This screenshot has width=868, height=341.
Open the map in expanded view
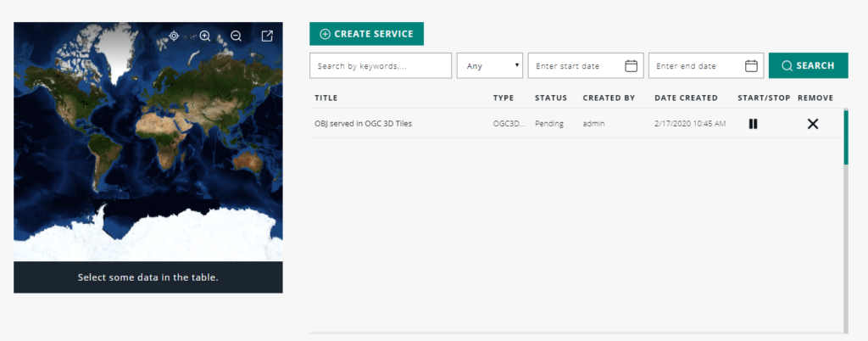click(x=267, y=36)
